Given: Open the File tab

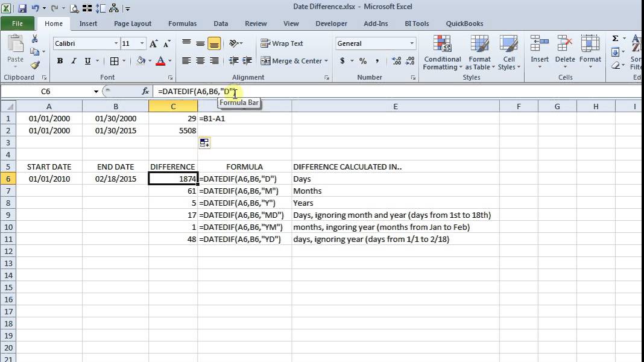Looking at the screenshot, I should pos(17,24).
